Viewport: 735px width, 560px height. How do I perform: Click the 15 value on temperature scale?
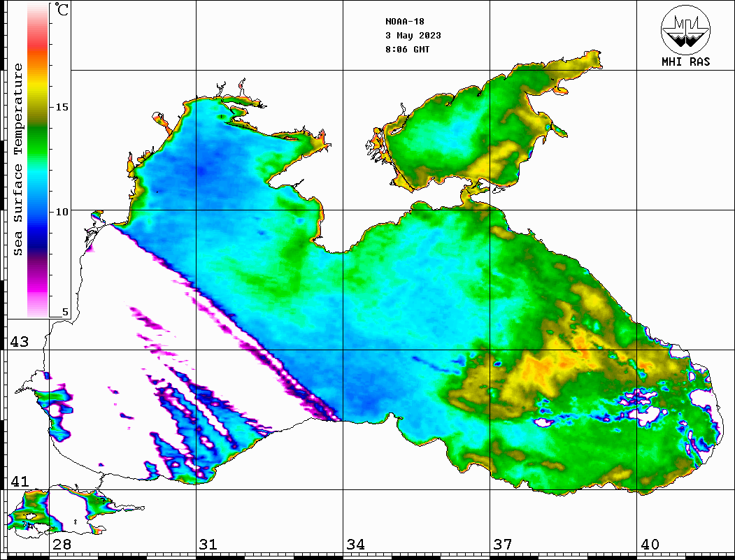[x=62, y=107]
